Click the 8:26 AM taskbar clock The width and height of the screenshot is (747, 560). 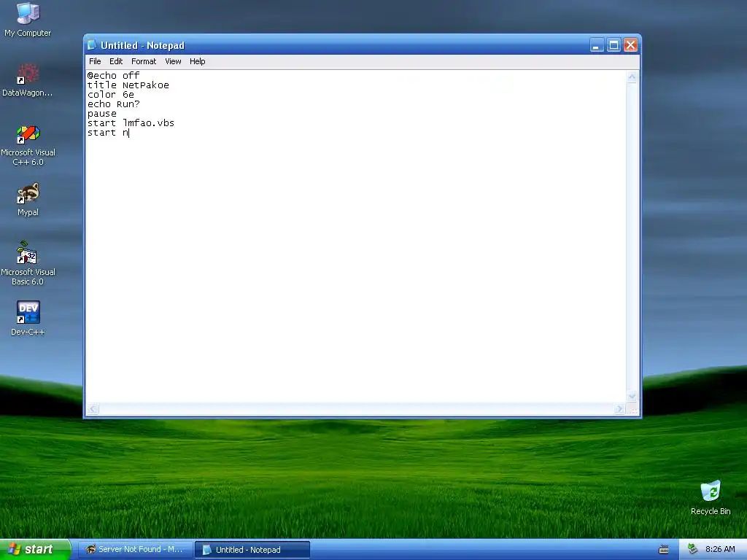click(720, 549)
